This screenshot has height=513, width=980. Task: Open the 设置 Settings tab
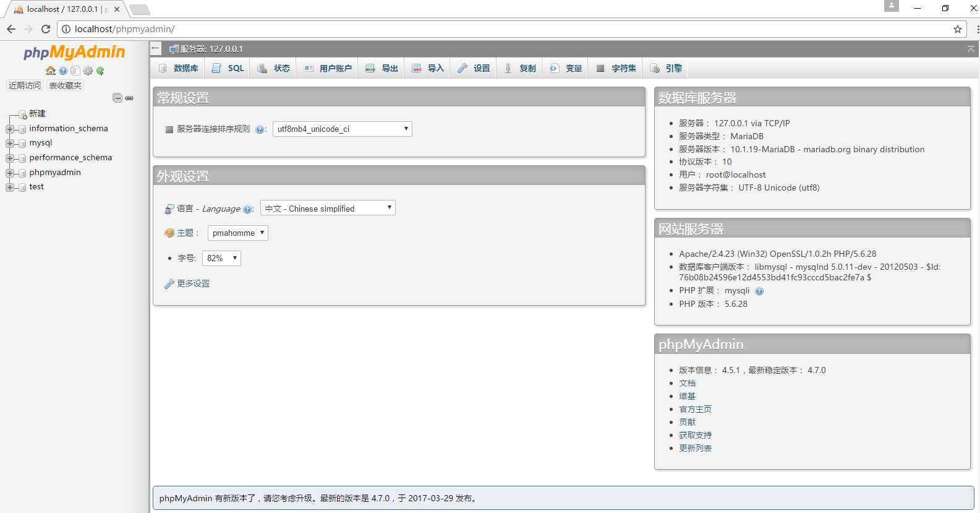click(x=474, y=68)
